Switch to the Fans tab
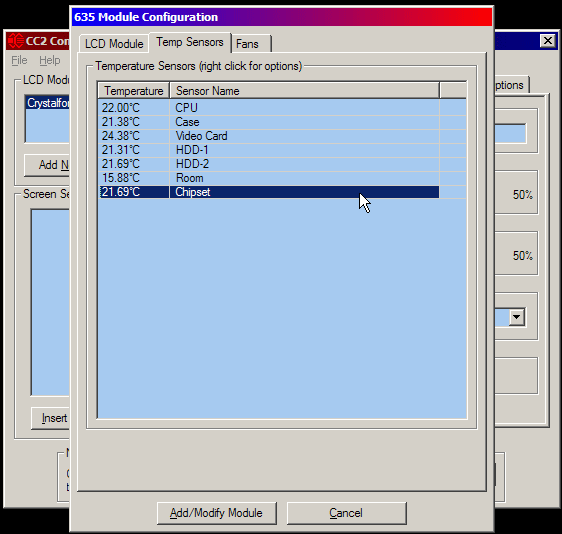The image size is (562, 534). pos(252,44)
